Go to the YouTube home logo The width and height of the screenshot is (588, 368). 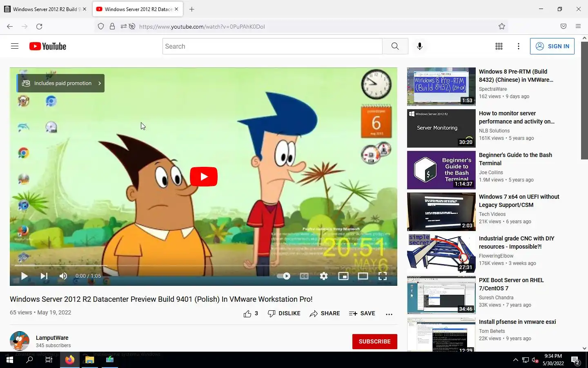pyautogui.click(x=48, y=46)
